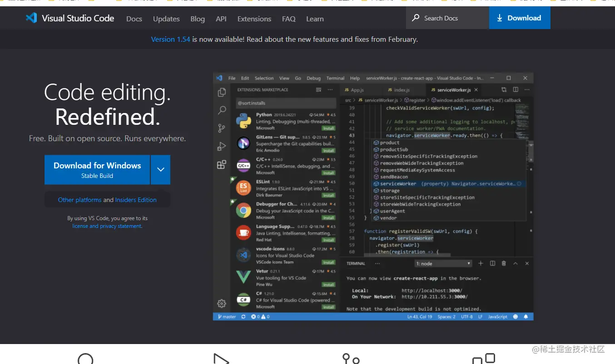The height and width of the screenshot is (364, 615).
Task: Click the Debugger for Chrome extension icon
Action: pyautogui.click(x=244, y=211)
